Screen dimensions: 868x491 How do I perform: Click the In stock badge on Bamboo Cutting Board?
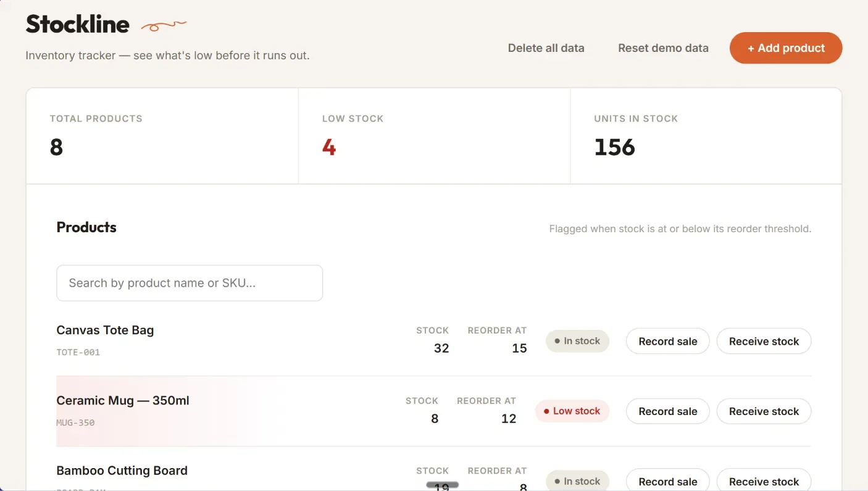coord(577,481)
